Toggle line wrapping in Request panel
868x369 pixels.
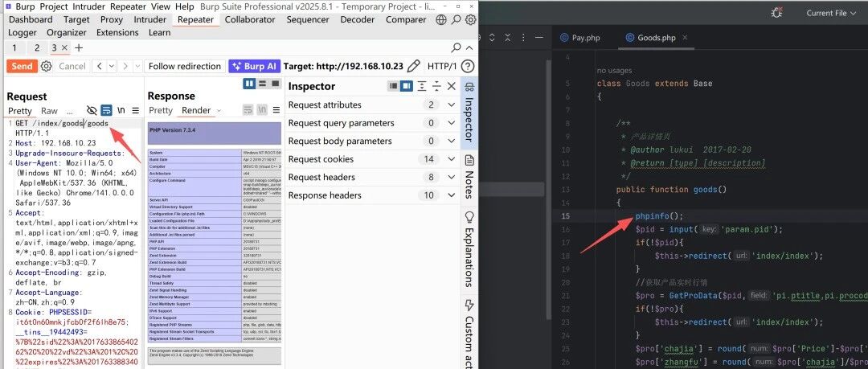point(106,110)
